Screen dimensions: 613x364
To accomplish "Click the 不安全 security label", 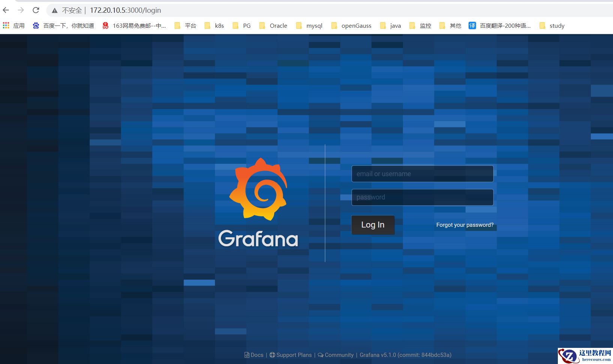I will [72, 10].
